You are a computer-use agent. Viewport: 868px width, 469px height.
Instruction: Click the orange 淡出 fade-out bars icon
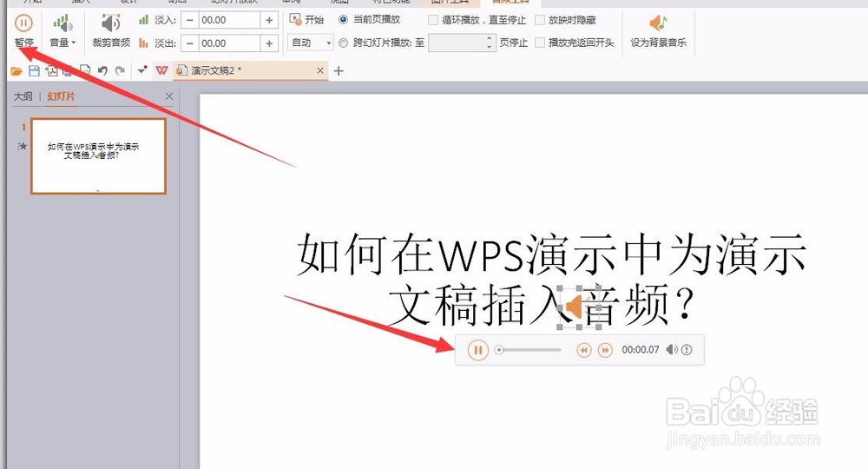(144, 43)
